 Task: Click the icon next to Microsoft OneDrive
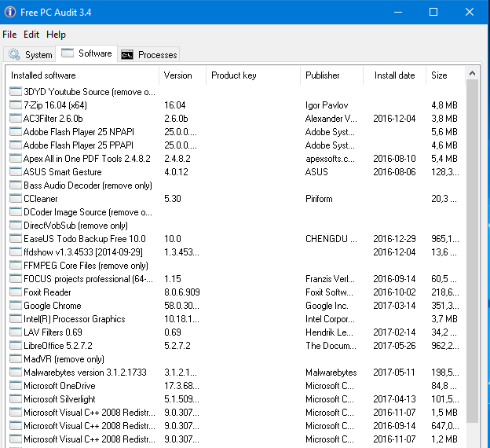point(16,385)
